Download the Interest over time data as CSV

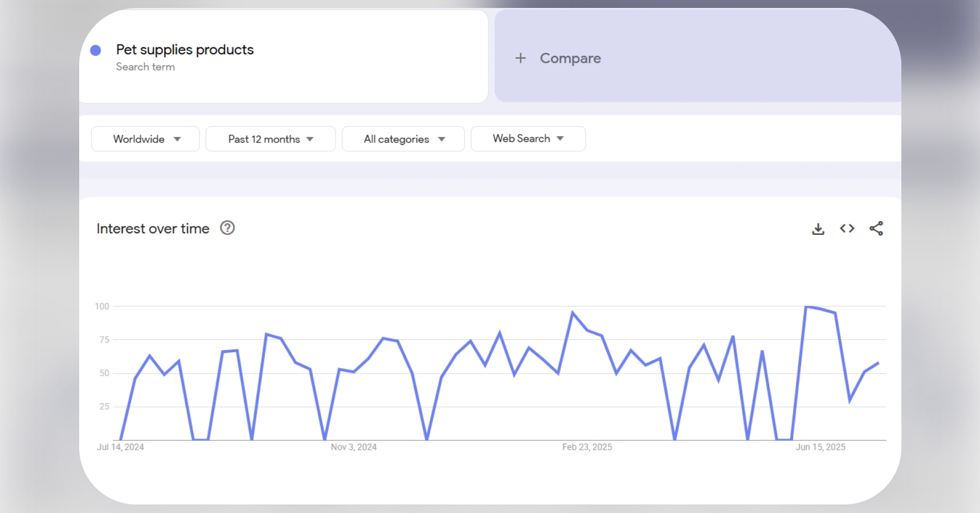point(818,228)
